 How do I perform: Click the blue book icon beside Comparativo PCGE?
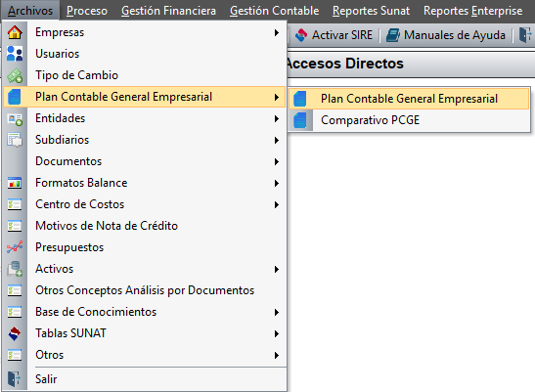[x=300, y=120]
